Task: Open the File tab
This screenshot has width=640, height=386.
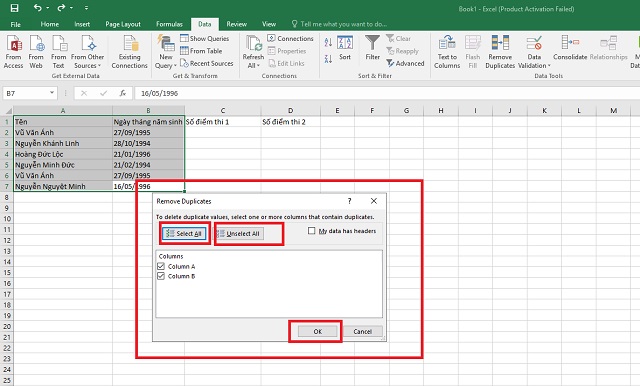Action: click(16, 24)
